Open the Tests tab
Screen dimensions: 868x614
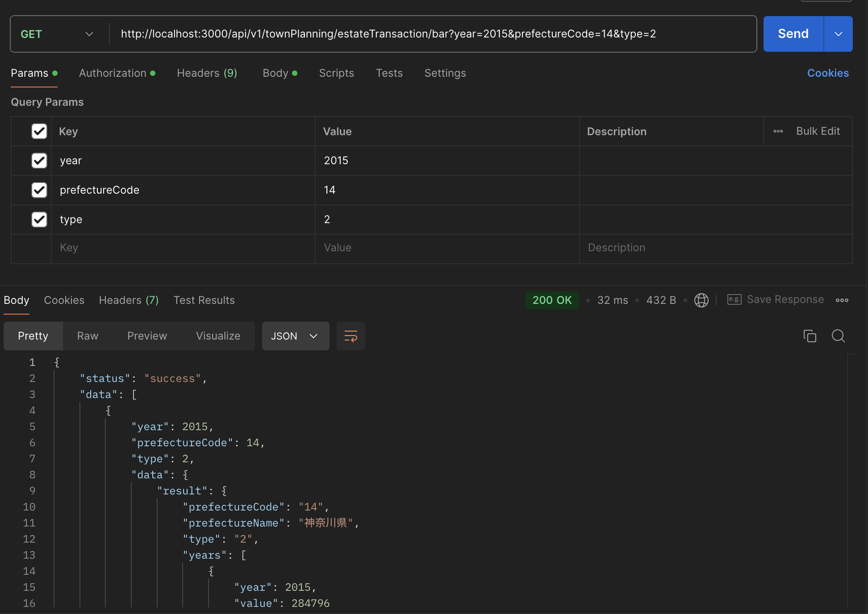pyautogui.click(x=389, y=73)
